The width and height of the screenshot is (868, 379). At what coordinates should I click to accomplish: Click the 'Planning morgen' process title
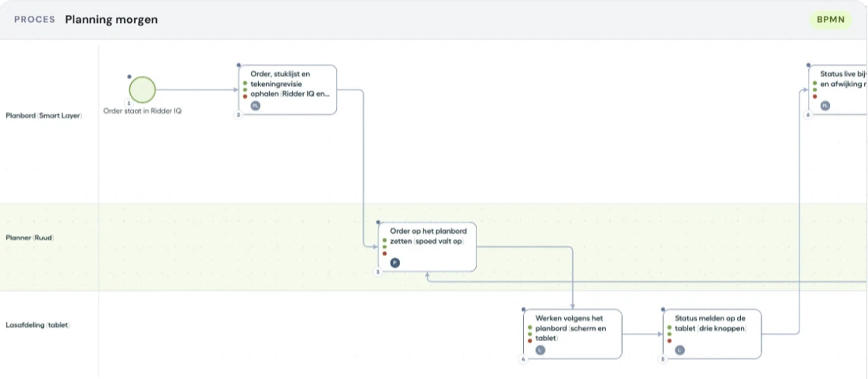point(111,20)
